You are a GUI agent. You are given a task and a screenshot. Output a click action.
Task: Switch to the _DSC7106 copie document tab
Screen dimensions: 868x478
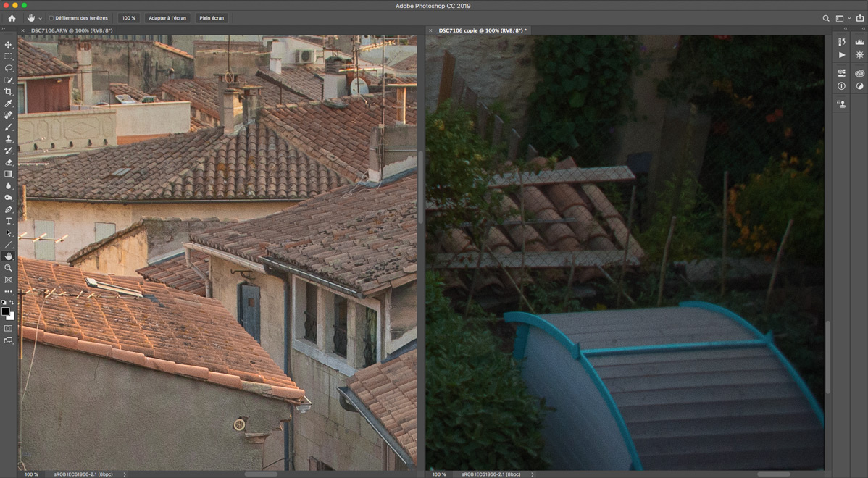[481, 30]
